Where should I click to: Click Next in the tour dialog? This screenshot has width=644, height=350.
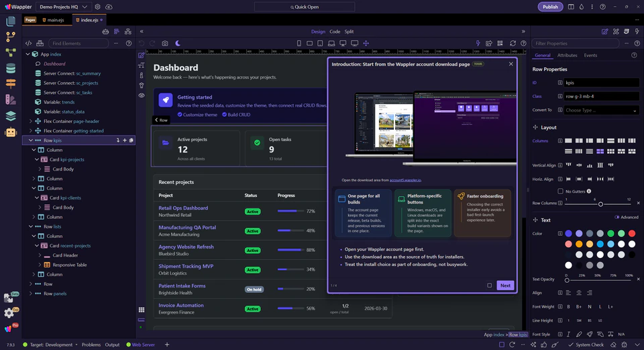(x=505, y=286)
